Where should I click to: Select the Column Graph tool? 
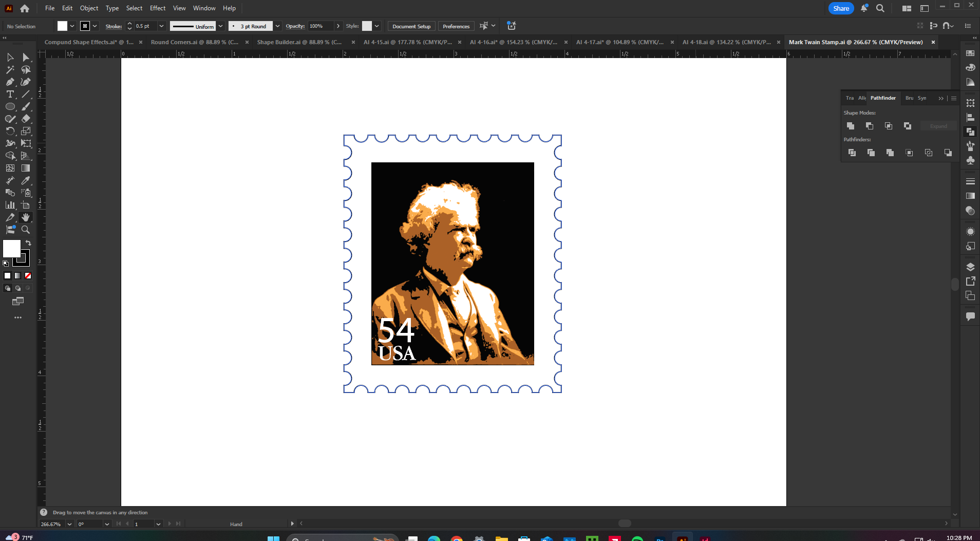pyautogui.click(x=10, y=205)
